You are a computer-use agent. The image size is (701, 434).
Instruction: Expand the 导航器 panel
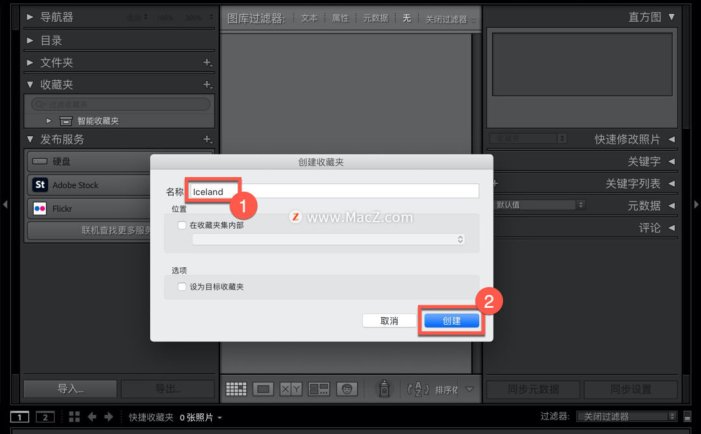tap(30, 17)
